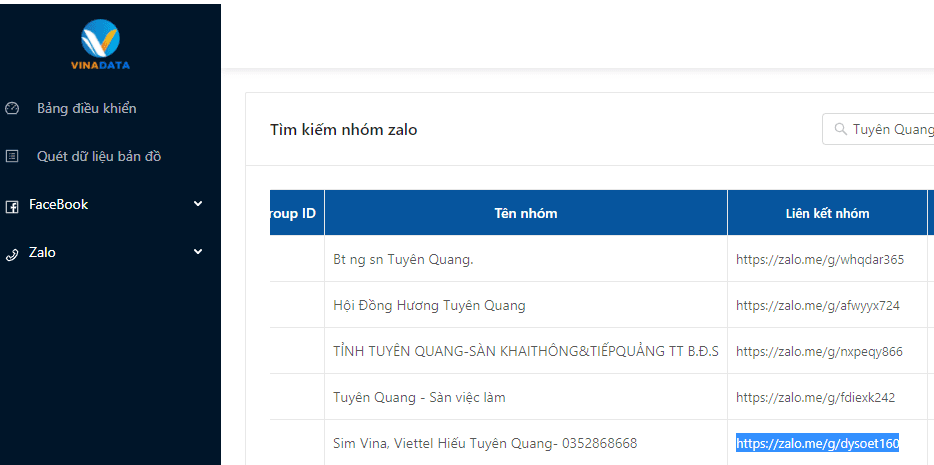Expand the Zalo menu chevron
934x465 pixels.
(197, 252)
